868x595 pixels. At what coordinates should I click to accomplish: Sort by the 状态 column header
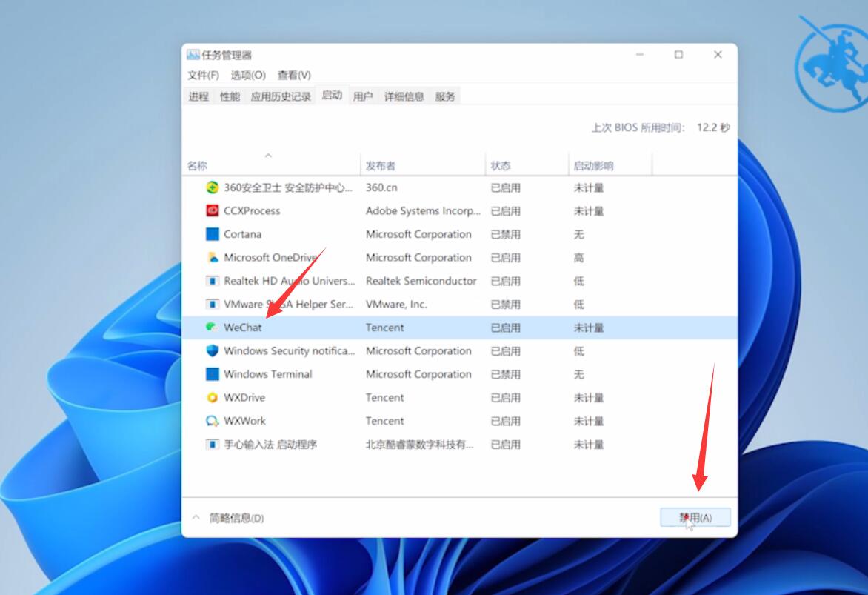(x=527, y=165)
